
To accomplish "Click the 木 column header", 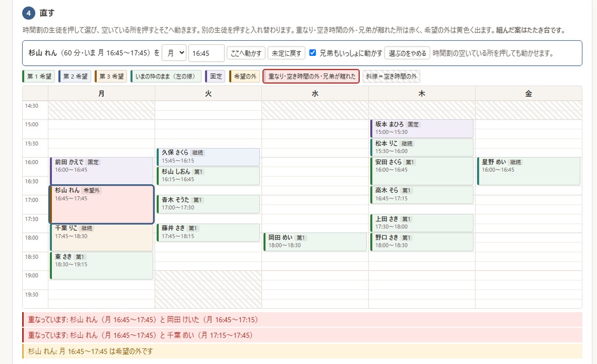I will (x=422, y=94).
